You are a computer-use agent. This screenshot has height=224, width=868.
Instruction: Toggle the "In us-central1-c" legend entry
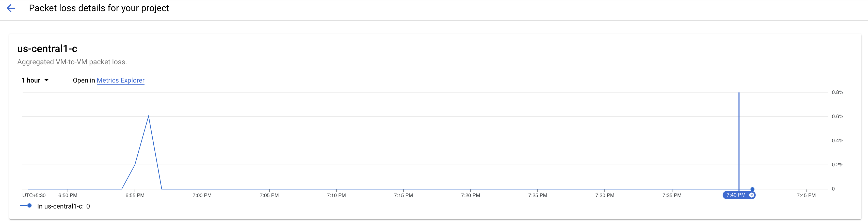63,206
